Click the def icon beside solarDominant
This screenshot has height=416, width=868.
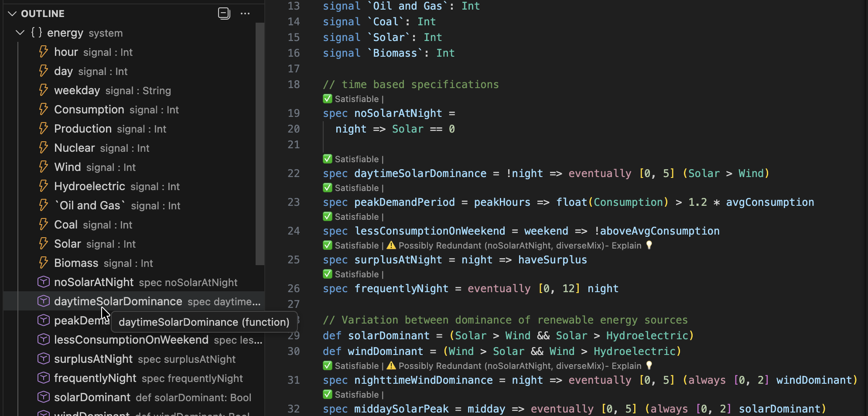pyautogui.click(x=44, y=397)
